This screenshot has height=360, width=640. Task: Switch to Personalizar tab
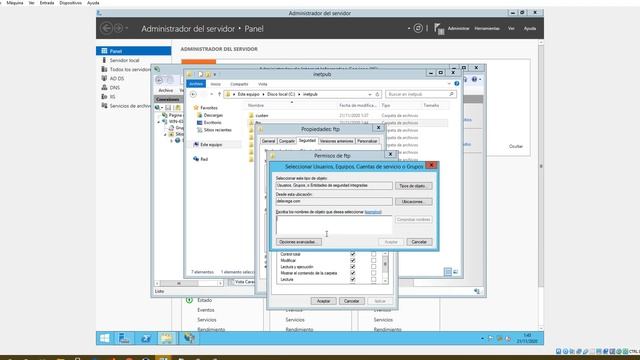coord(367,141)
